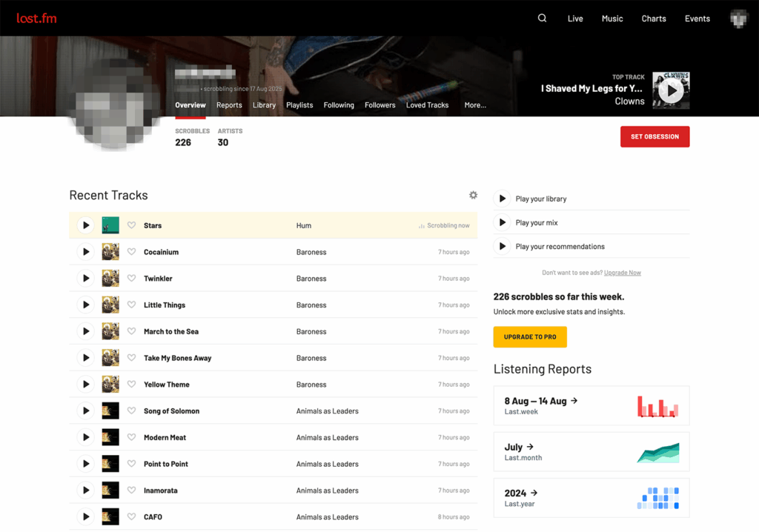Open the Animals as Leaders album artwork
Screen dimensions: 759x532
click(110, 410)
